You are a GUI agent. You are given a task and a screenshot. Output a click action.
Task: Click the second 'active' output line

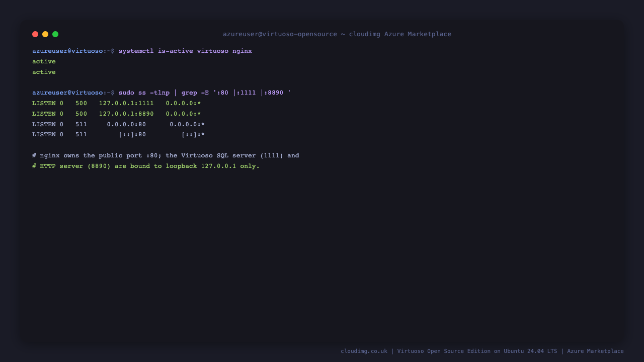click(44, 72)
